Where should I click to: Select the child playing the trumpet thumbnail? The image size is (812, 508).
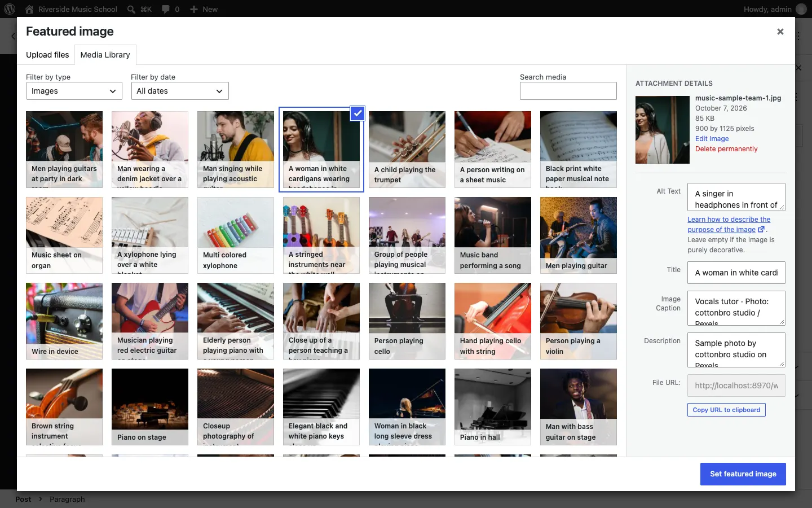(x=407, y=150)
